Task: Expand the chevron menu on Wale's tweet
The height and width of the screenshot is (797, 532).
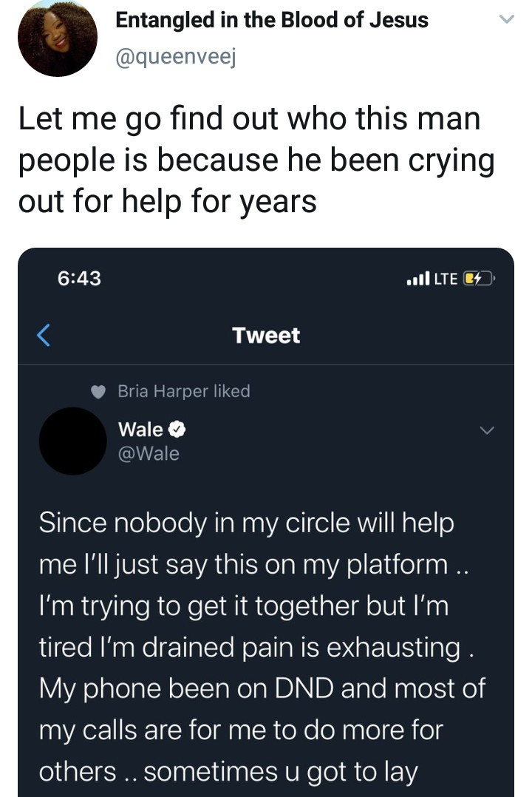Action: pyautogui.click(x=487, y=430)
